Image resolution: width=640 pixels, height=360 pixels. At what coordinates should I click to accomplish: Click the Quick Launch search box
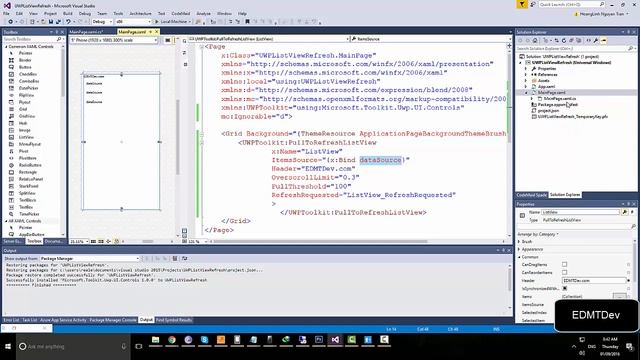(x=572, y=4)
